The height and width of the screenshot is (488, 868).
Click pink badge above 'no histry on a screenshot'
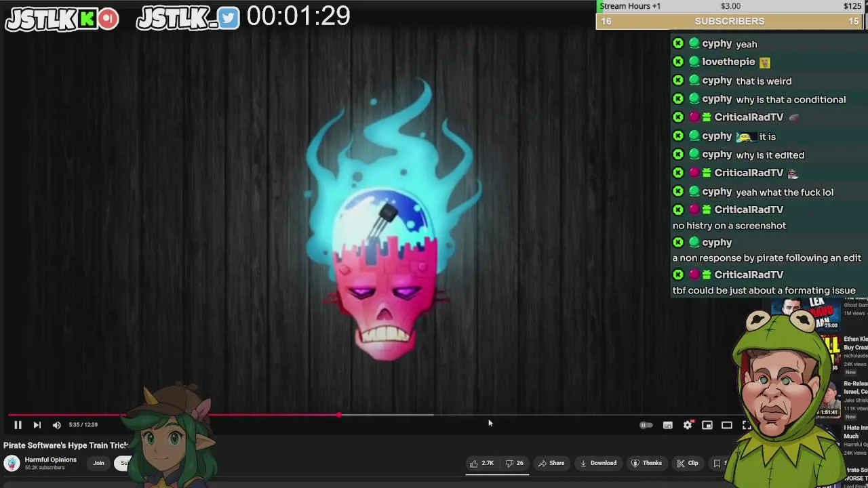coord(694,210)
